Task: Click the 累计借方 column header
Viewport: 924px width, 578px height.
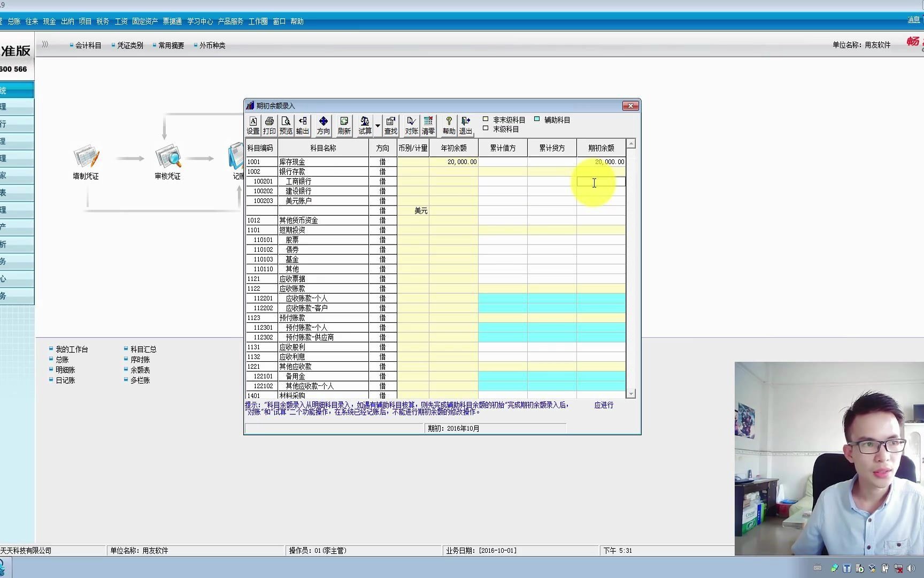Action: [x=503, y=148]
